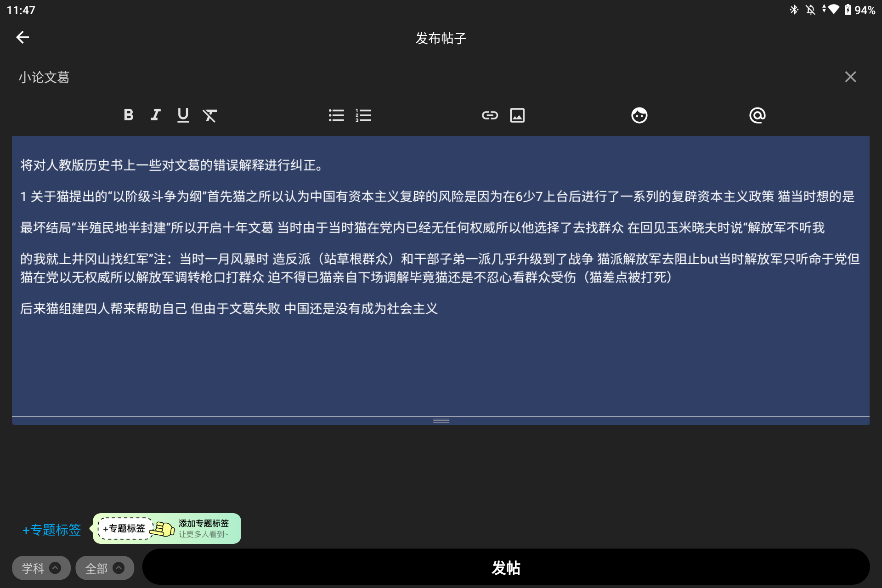Tap the back arrow to exit editing
Image resolution: width=882 pixels, height=588 pixels.
22,37
